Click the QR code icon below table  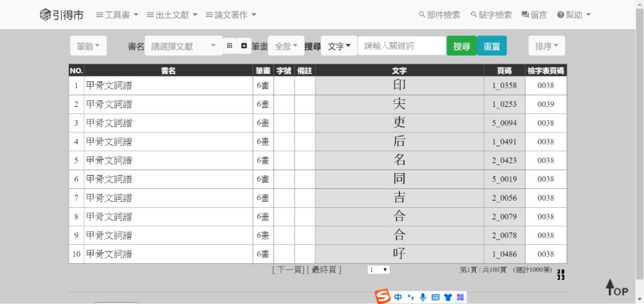coord(561,275)
